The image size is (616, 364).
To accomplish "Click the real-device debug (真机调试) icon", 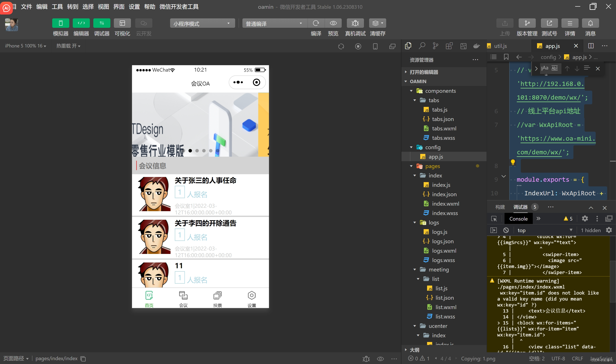I will pyautogui.click(x=355, y=23).
